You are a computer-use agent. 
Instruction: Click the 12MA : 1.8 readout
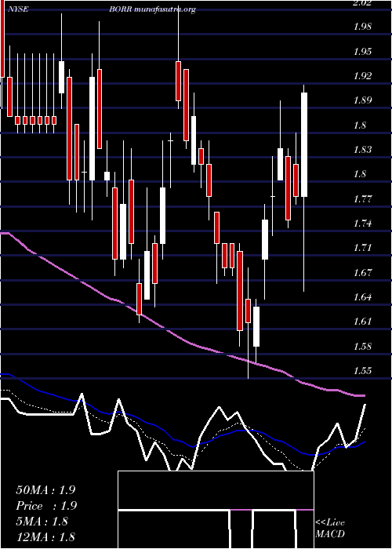(45, 536)
